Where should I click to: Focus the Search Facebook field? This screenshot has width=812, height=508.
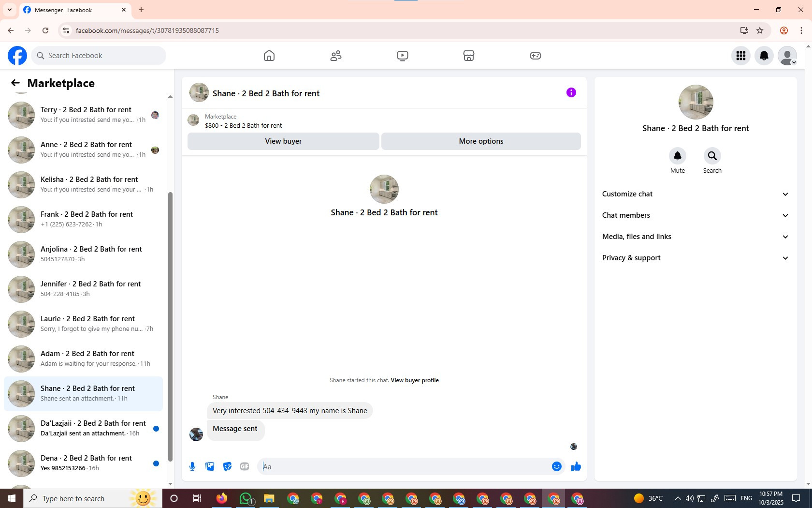[x=99, y=56]
